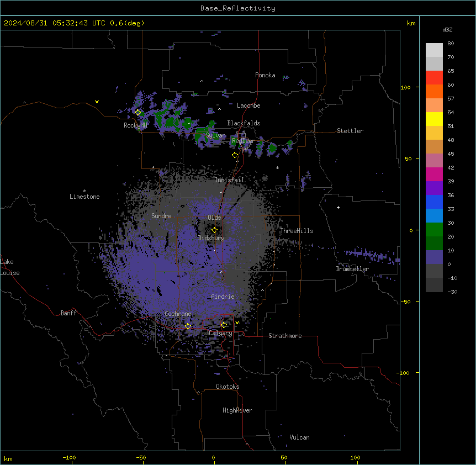Select the red 60–65 dBZ legend swatch
Viewport: 476px width, 465px height.
434,78
